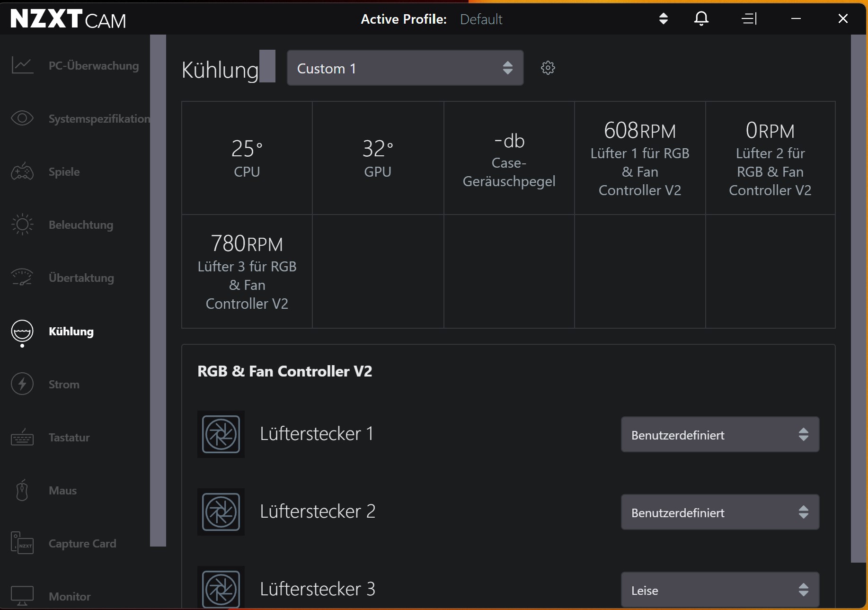Image resolution: width=868 pixels, height=610 pixels.
Task: Click the main content vertical scrollbar
Action: (858, 298)
